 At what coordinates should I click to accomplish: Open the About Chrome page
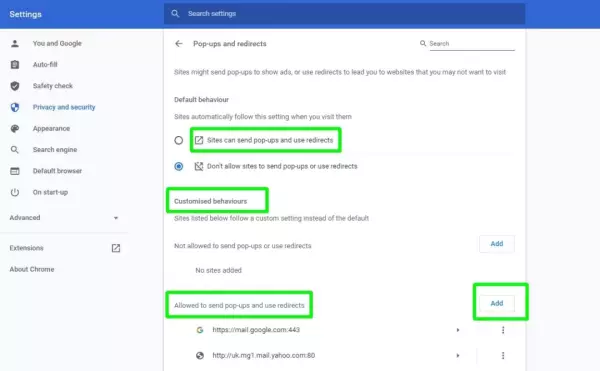[x=32, y=270]
